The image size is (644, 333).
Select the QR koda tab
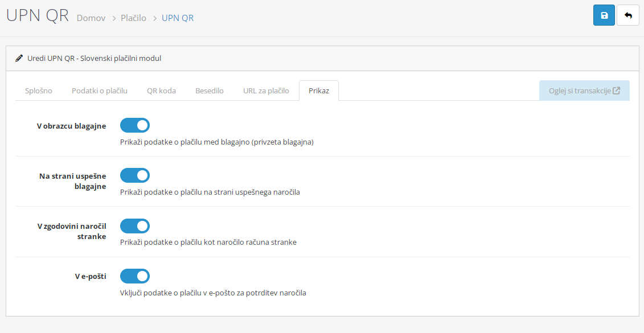pos(161,91)
